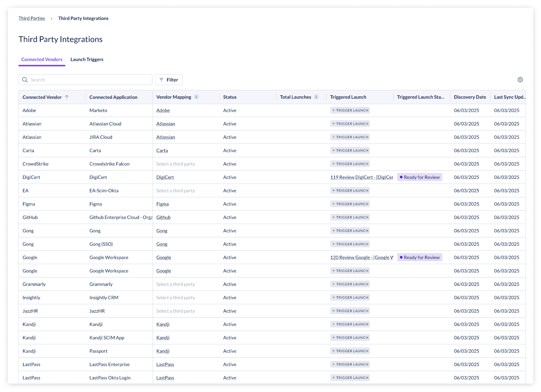
Task: Trigger launch for Figma row
Action: pos(350,204)
